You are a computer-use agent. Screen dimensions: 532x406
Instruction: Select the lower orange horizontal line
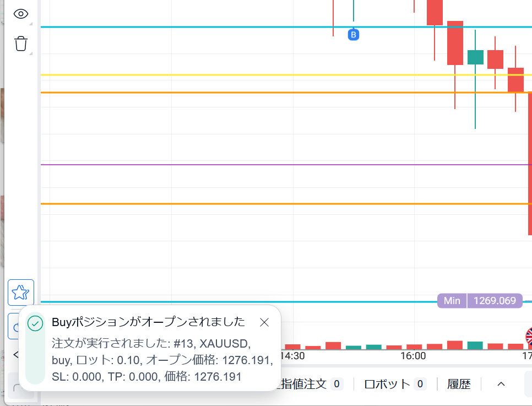[220, 204]
